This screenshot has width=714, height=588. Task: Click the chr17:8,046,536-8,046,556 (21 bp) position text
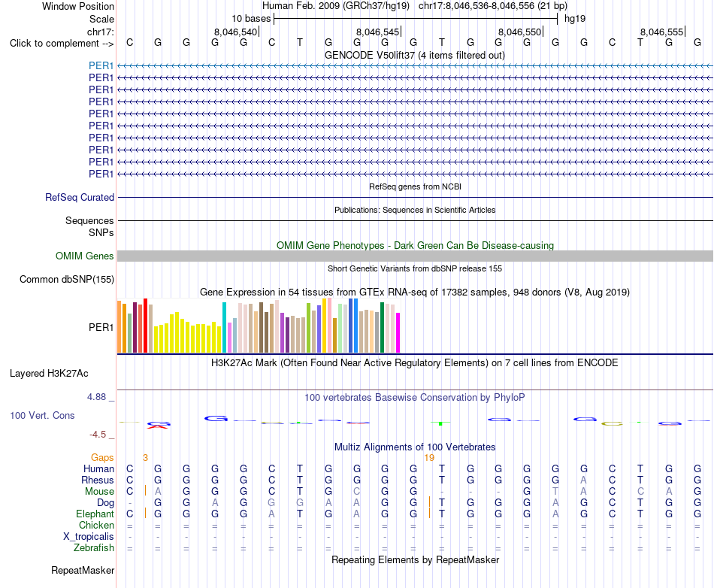click(x=493, y=6)
